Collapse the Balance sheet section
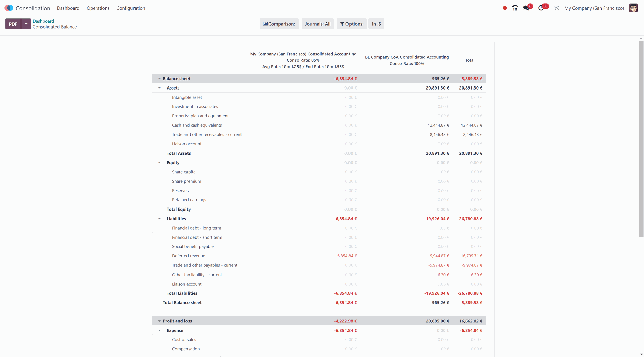The width and height of the screenshot is (644, 357). [x=159, y=79]
